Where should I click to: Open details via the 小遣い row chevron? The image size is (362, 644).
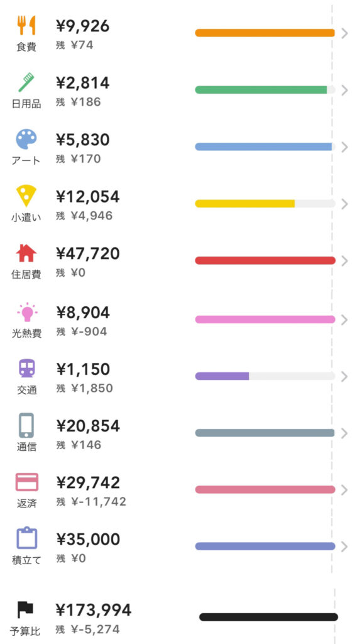(x=344, y=204)
